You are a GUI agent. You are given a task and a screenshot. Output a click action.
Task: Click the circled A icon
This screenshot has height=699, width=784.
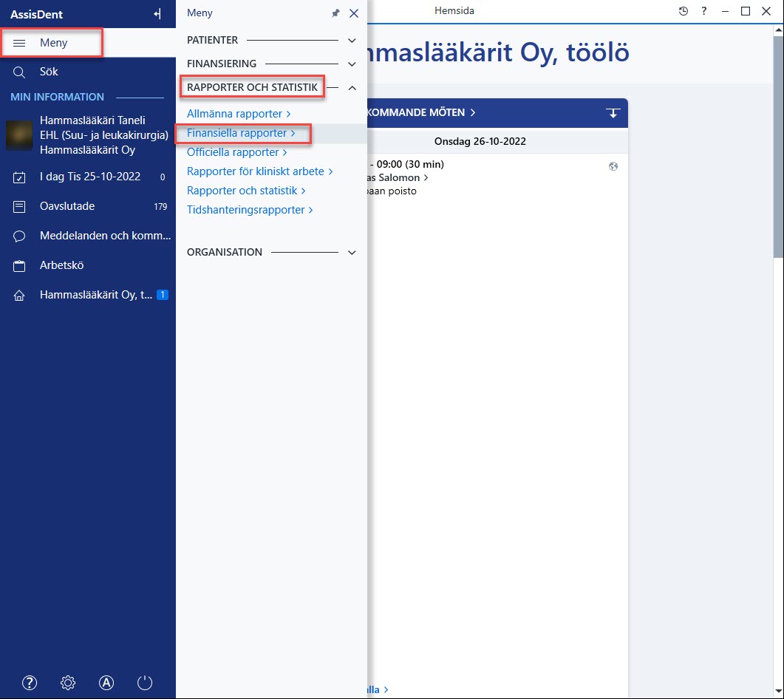click(x=106, y=683)
